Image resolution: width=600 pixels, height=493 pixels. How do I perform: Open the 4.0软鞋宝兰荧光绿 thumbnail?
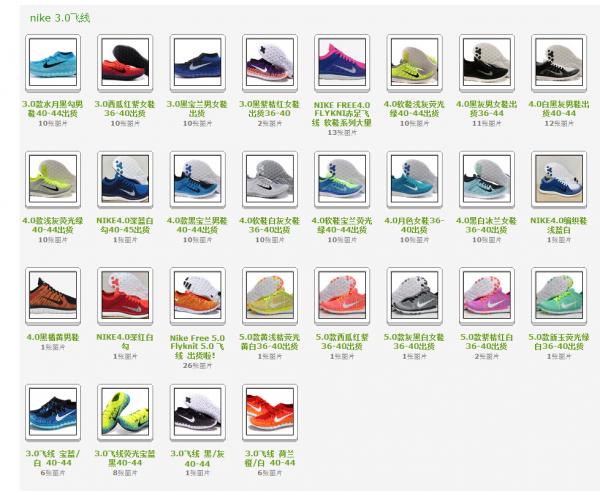click(x=342, y=179)
